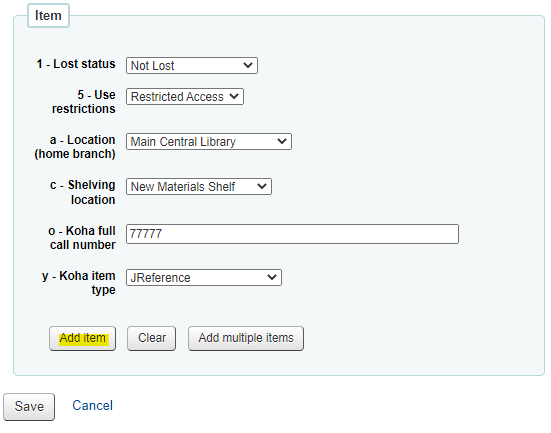Viewport: 551px width, 433px height.
Task: Click the '5 - Use restrictions' label
Action: [84, 102]
